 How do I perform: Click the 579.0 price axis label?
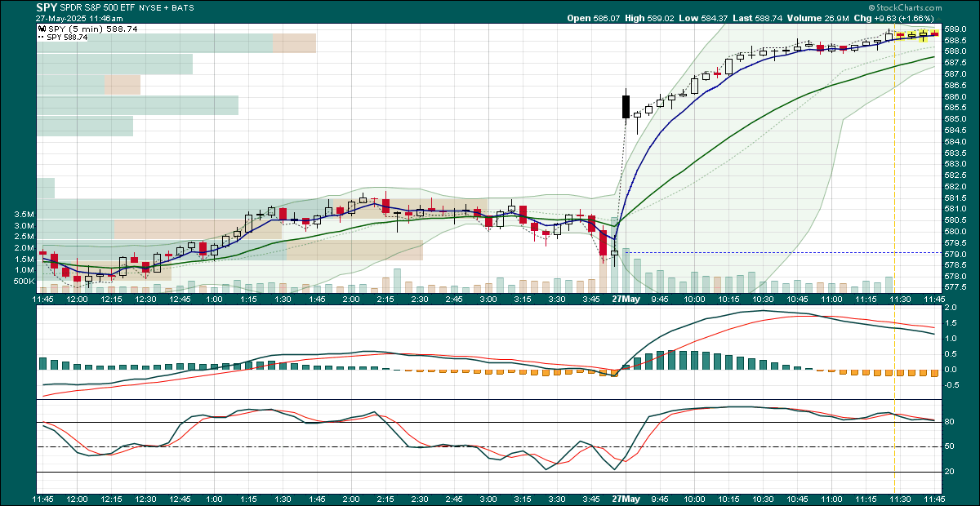pyautogui.click(x=955, y=254)
